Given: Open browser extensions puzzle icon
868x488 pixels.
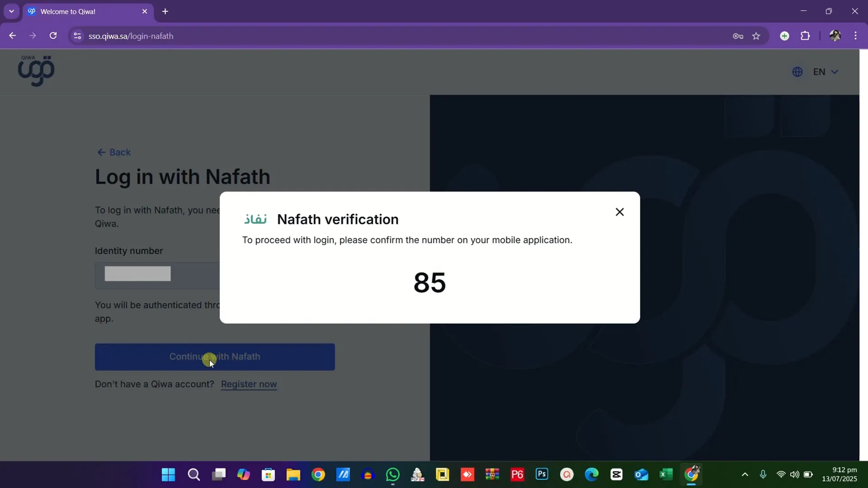Looking at the screenshot, I should pos(805,36).
